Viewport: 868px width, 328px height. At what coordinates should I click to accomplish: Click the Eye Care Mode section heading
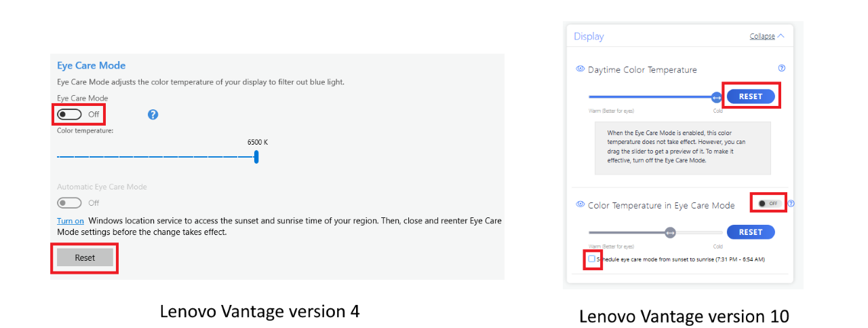pos(92,65)
